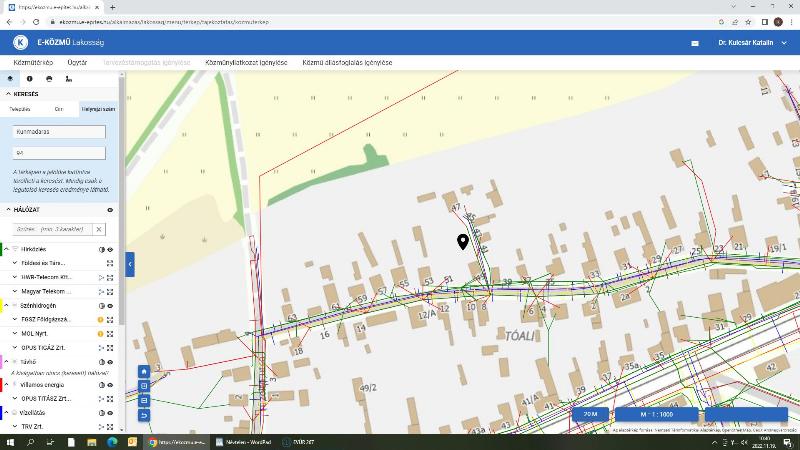This screenshot has width=800, height=450.
Task: Toggle transparency icon for Villamos energia layer
Action: coord(102,385)
